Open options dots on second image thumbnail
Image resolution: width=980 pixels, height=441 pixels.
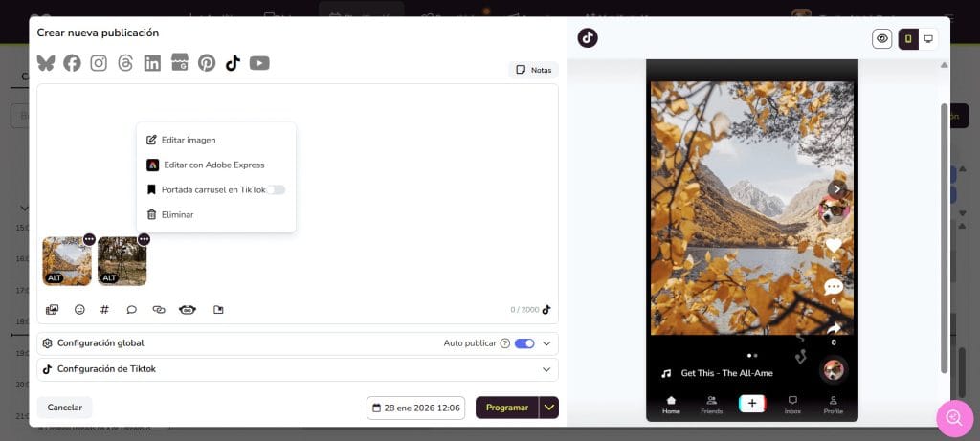[x=145, y=239]
